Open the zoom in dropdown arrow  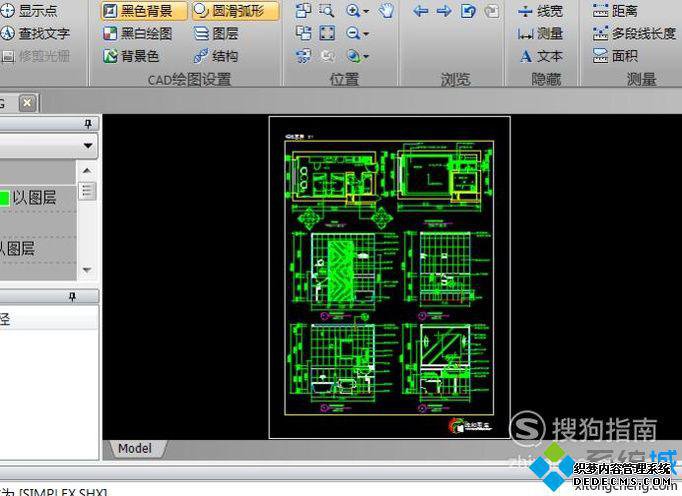(366, 11)
